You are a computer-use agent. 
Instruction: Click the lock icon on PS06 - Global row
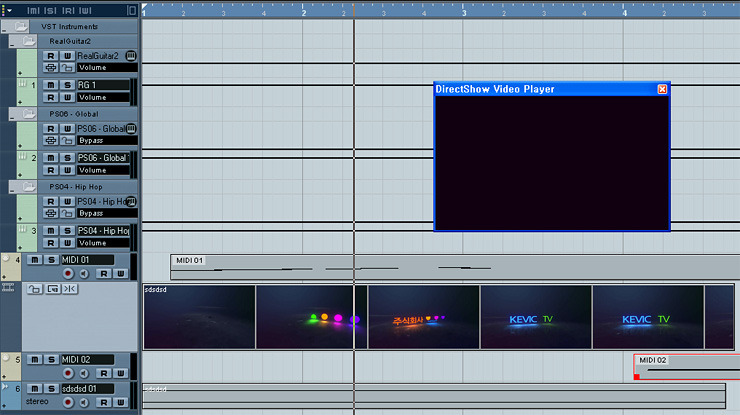tap(67, 140)
